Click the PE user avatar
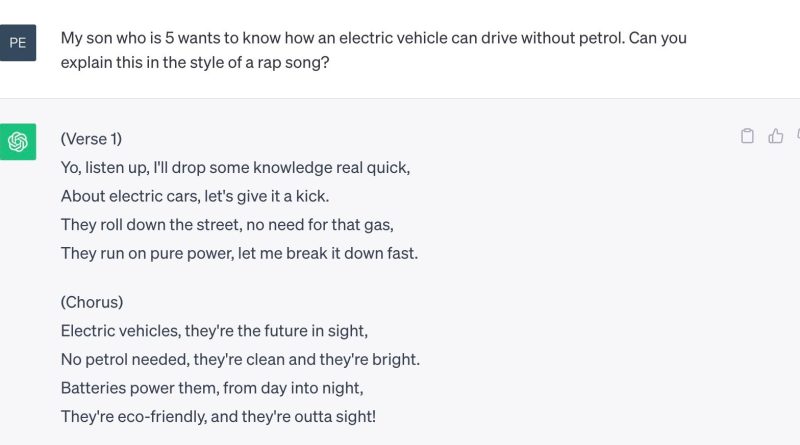800x445 pixels. click(x=18, y=43)
